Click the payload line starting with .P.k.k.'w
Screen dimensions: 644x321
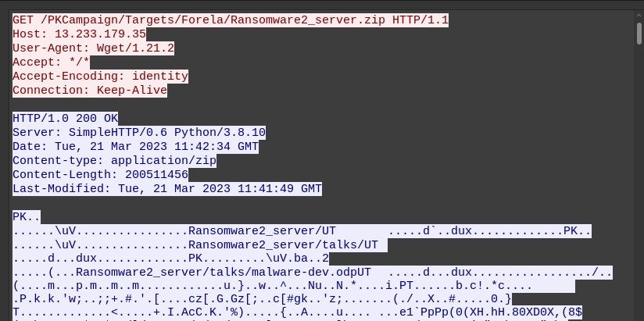[262, 301]
